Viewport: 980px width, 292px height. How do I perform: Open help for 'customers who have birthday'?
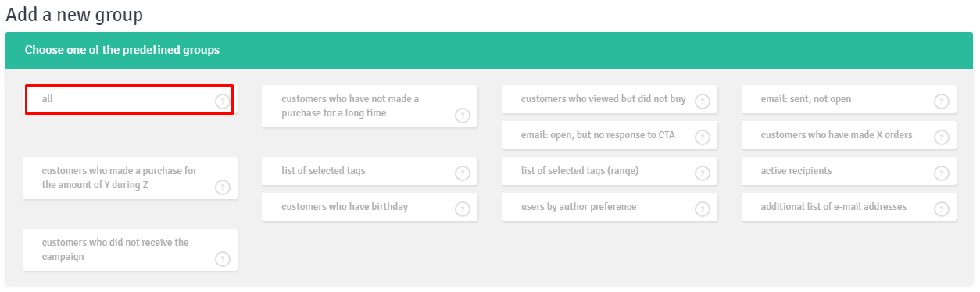coord(462,209)
